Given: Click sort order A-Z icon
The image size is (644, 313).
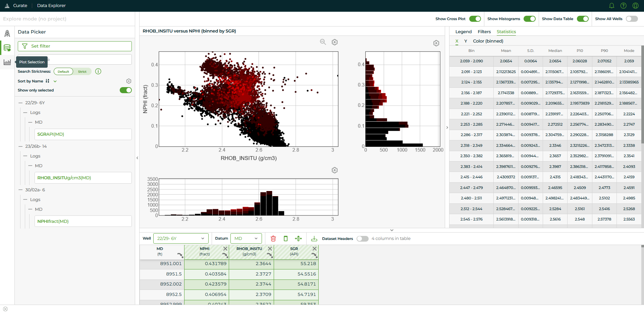Looking at the screenshot, I should (47, 81).
